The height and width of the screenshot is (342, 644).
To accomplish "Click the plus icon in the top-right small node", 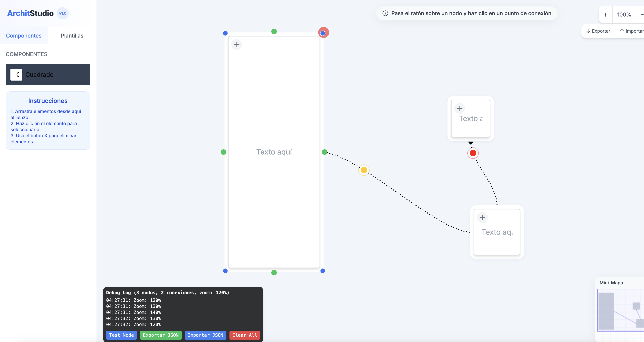I will [459, 108].
